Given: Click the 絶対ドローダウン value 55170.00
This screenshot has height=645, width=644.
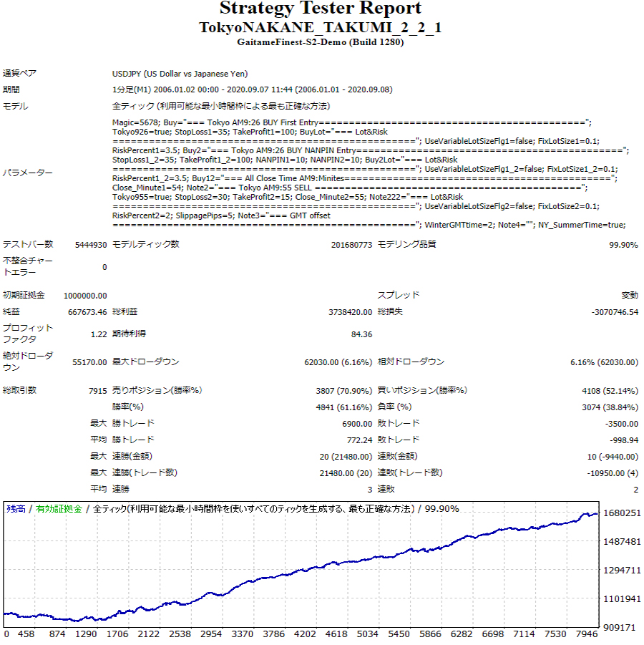Looking at the screenshot, I should [x=89, y=362].
